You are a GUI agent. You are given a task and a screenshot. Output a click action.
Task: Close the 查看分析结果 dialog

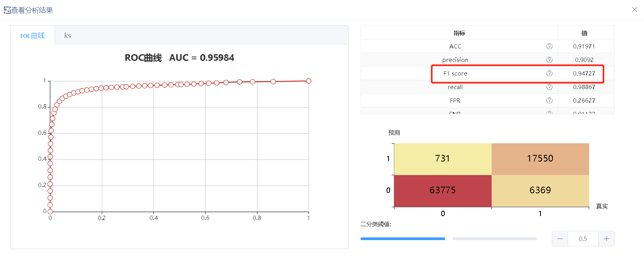634,10
